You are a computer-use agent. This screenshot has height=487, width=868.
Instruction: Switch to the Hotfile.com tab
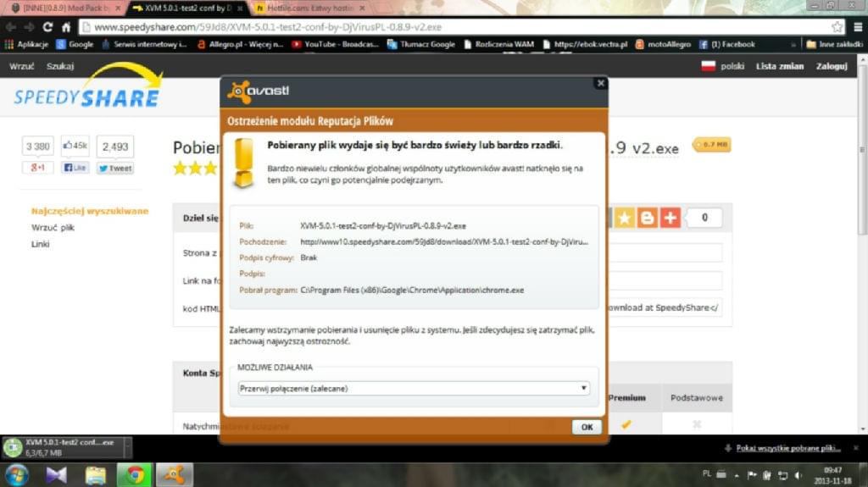click(309, 8)
